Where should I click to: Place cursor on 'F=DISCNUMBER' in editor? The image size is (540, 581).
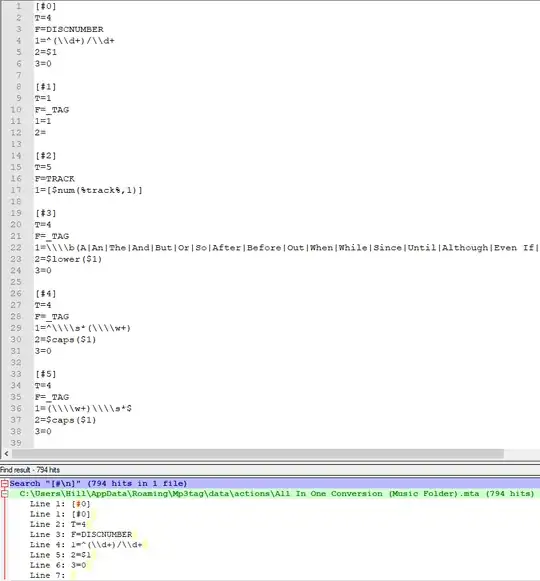pyautogui.click(x=69, y=29)
